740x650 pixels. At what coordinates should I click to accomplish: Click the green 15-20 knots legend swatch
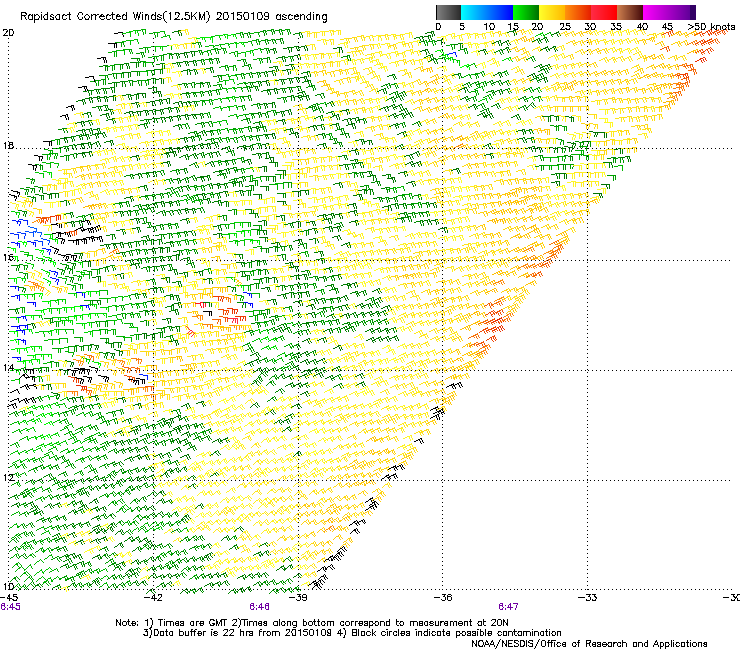(526, 12)
